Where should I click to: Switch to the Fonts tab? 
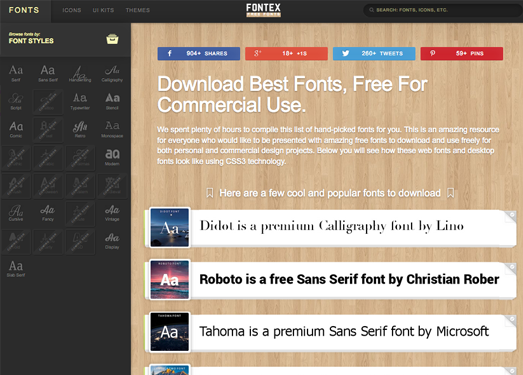coord(24,10)
